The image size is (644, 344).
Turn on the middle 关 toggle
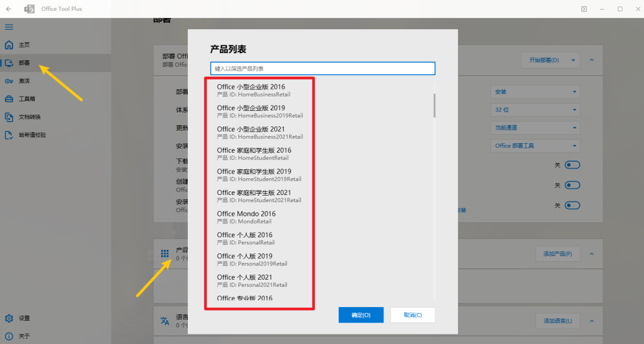pyautogui.click(x=572, y=185)
